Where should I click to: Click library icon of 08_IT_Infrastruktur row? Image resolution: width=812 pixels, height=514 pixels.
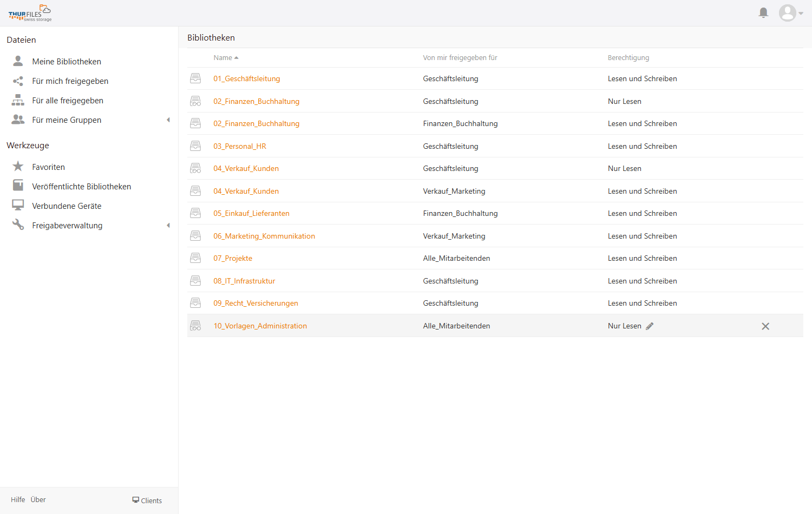195,281
